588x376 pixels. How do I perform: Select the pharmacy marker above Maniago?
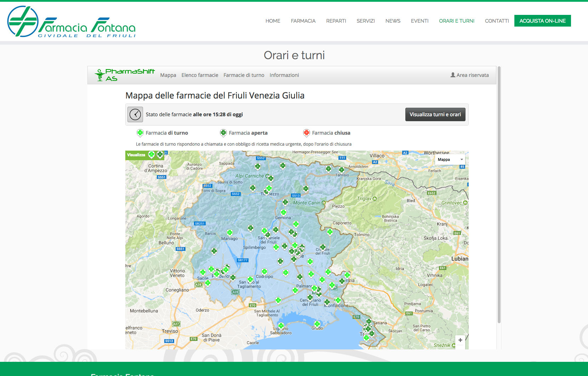[x=230, y=232]
